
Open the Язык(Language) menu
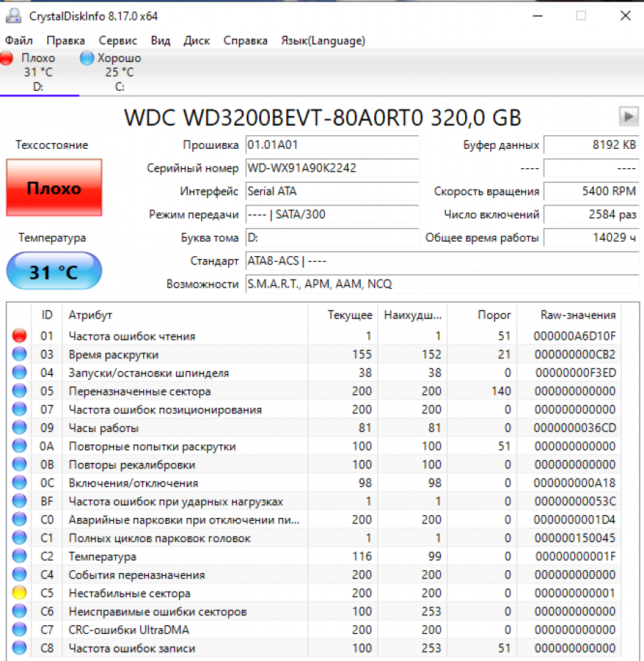pos(323,41)
